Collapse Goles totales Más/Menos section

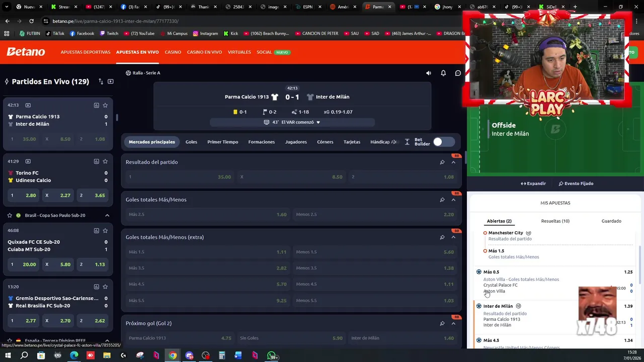[453, 200]
